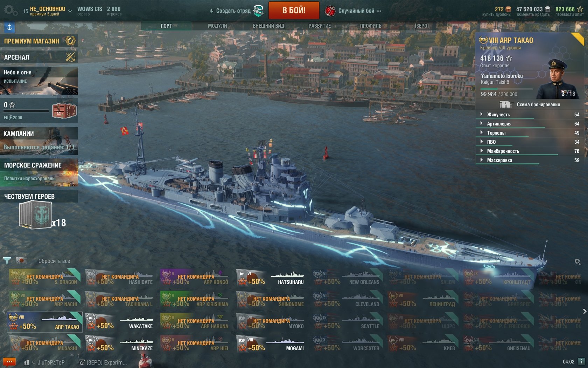The image size is (588, 368).
Task: Click the armor layout scheme icon
Action: click(x=506, y=104)
